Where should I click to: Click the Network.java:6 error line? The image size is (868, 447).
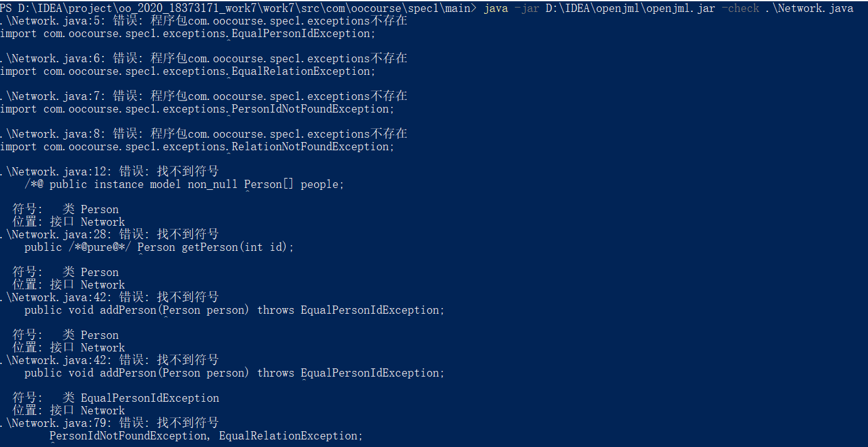(x=203, y=58)
